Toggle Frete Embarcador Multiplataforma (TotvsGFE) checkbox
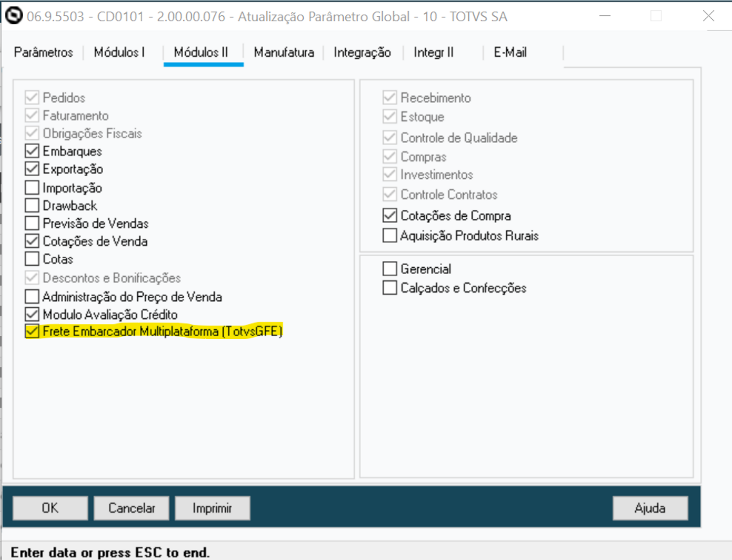Viewport: 732px width, 560px height. click(32, 331)
